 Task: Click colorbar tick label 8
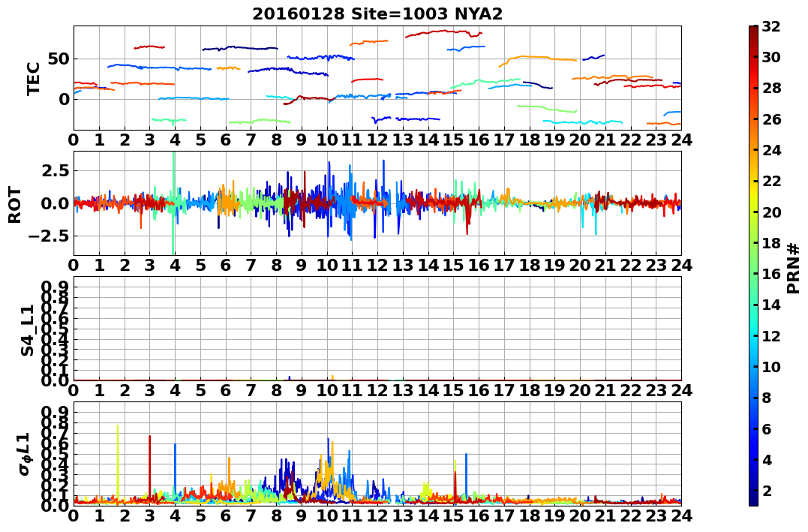tap(766, 398)
